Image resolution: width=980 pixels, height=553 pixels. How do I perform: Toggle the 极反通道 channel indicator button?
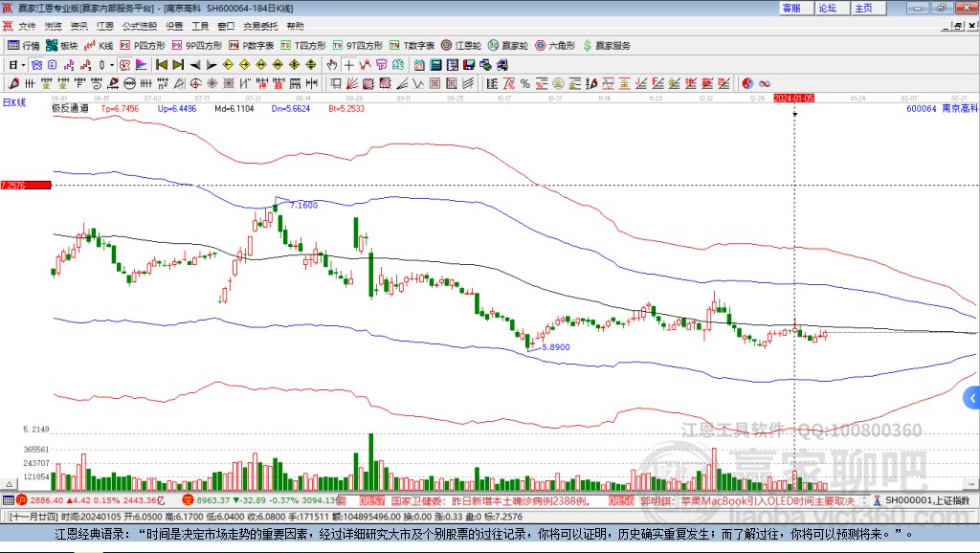point(70,109)
